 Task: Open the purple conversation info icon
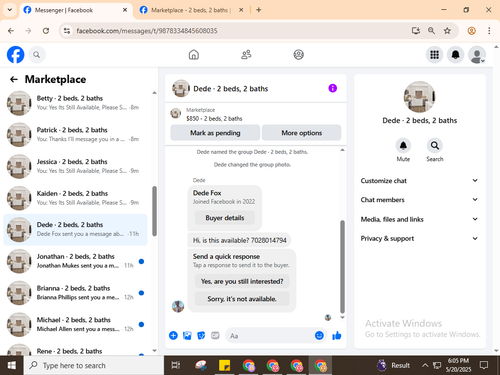[332, 88]
